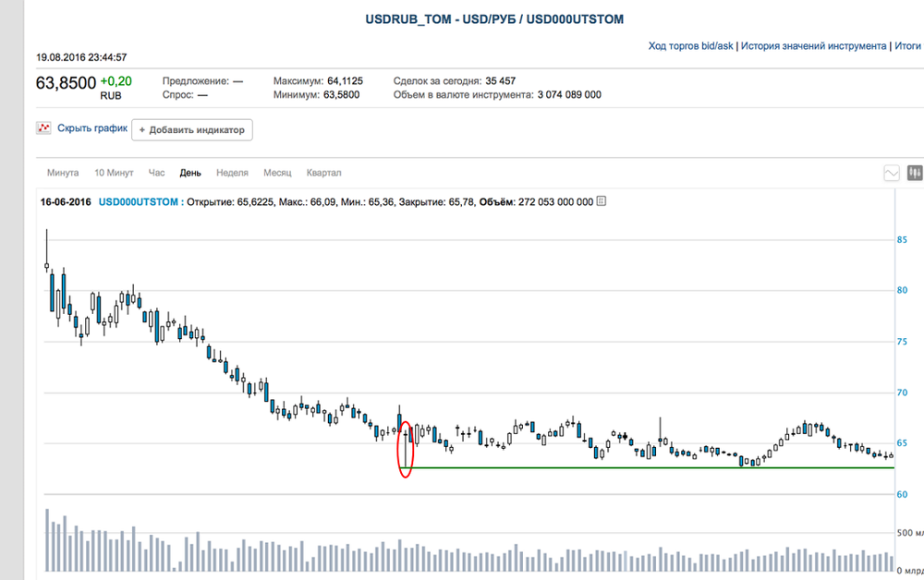
Task: Click the price change +0,20
Action: pyautogui.click(x=116, y=81)
